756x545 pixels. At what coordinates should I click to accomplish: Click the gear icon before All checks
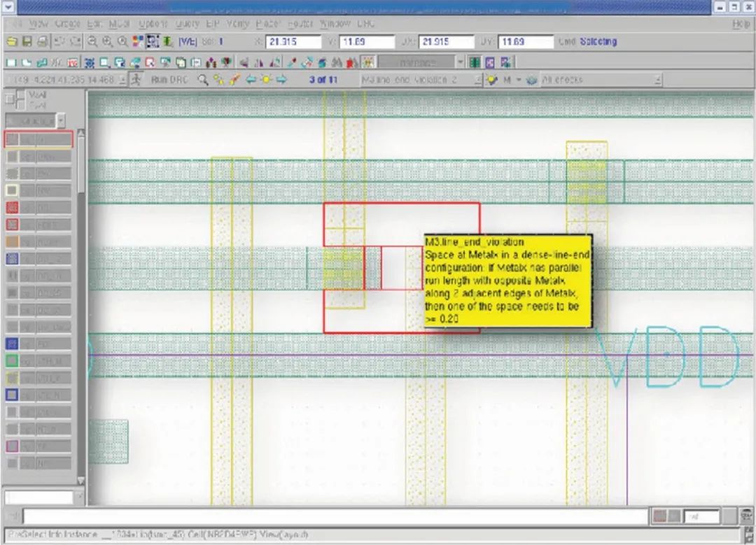(531, 80)
